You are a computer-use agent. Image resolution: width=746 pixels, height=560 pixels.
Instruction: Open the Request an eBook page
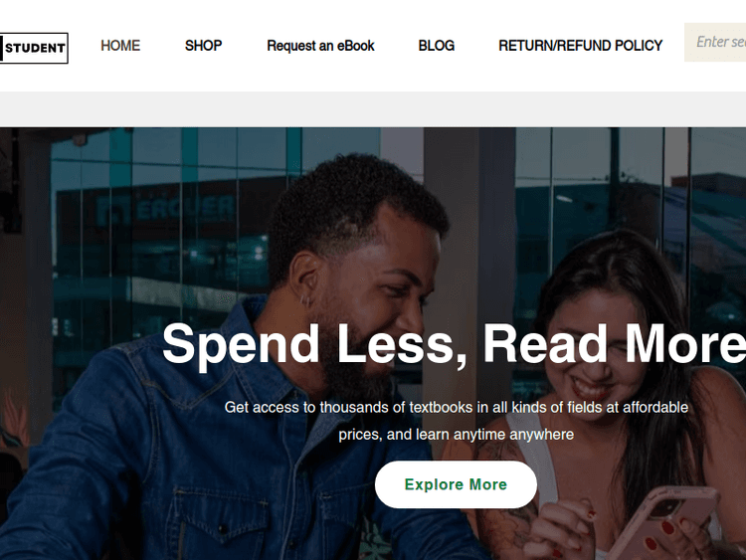(320, 46)
